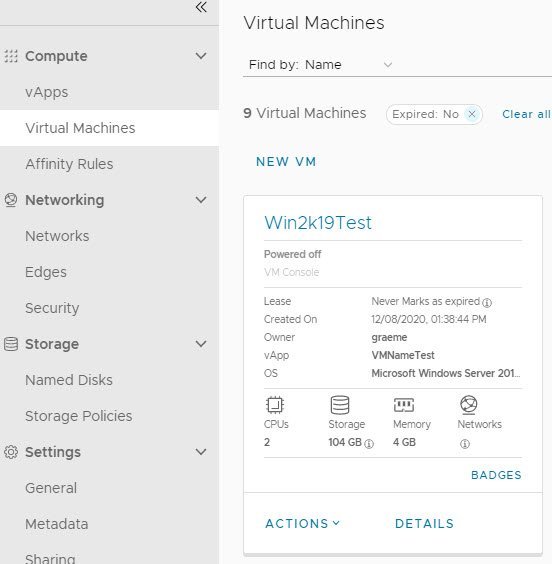Click the Storage section heading
The width and height of the screenshot is (552, 564).
click(52, 344)
